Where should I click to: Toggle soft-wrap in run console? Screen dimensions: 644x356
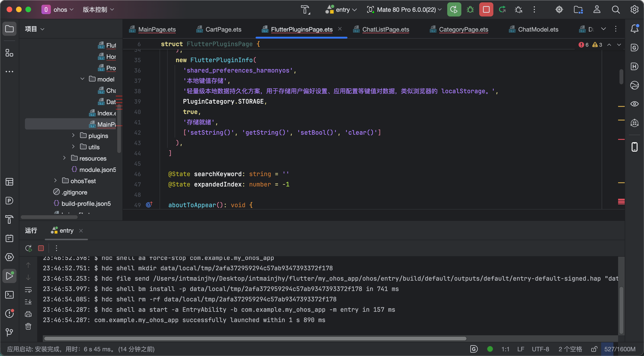coord(28,290)
